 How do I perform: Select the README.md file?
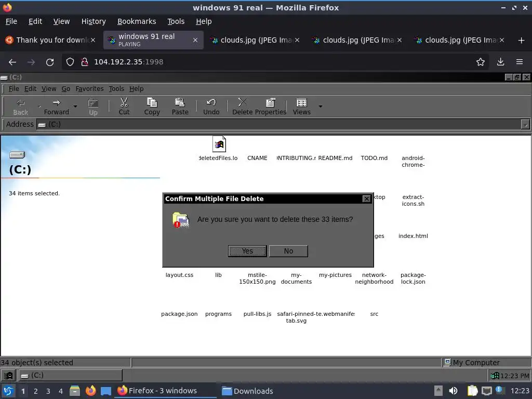tap(335, 158)
